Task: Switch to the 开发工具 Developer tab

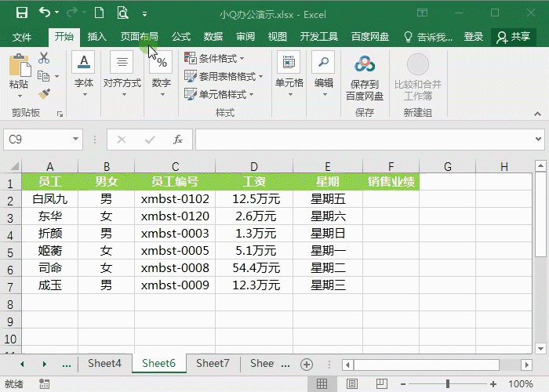Action: coord(318,36)
